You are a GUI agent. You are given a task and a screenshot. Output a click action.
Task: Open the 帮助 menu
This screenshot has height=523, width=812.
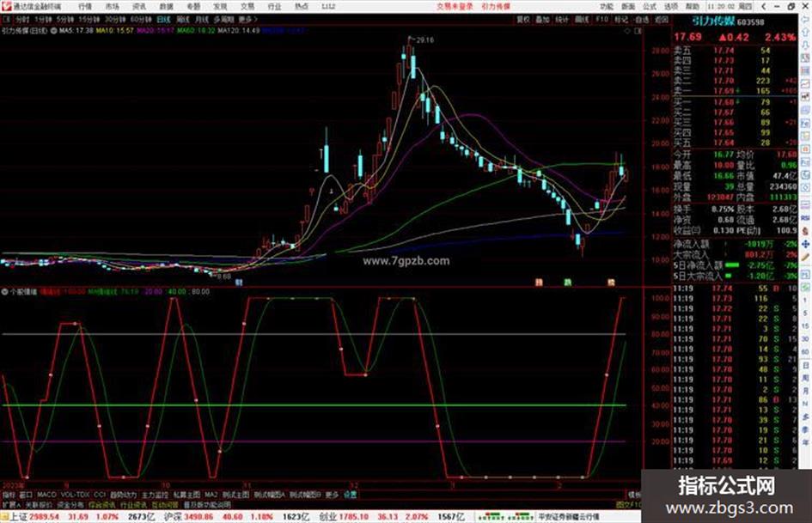[x=693, y=6]
